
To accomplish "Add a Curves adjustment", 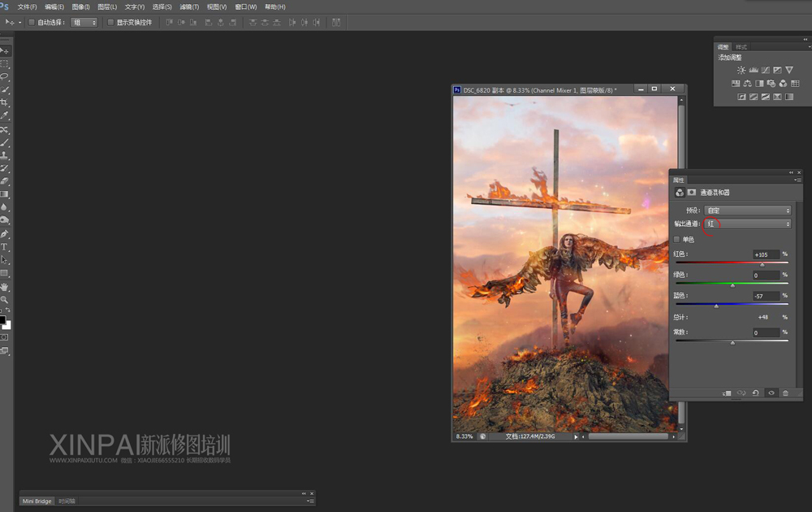I will (766, 70).
